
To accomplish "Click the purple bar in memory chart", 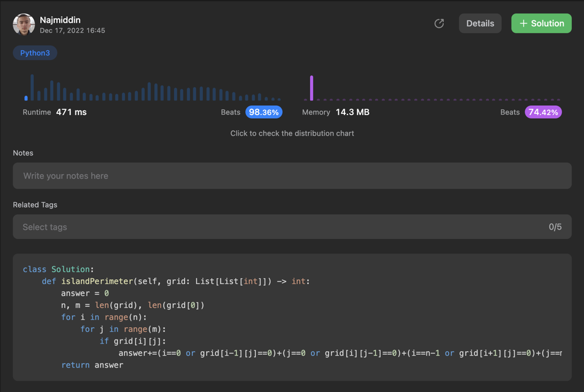I will (312, 88).
